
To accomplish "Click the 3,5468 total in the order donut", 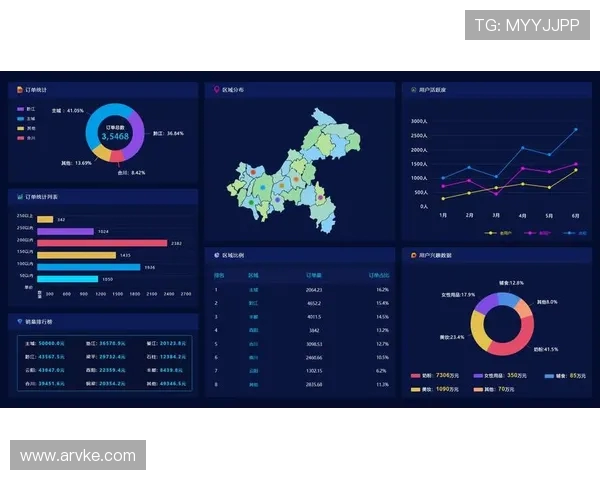I will pyautogui.click(x=114, y=137).
